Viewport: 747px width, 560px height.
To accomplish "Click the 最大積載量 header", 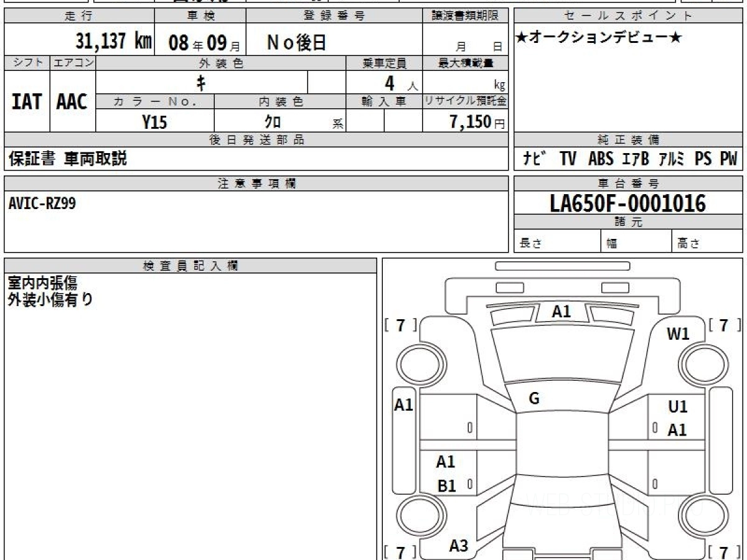I will point(466,63).
